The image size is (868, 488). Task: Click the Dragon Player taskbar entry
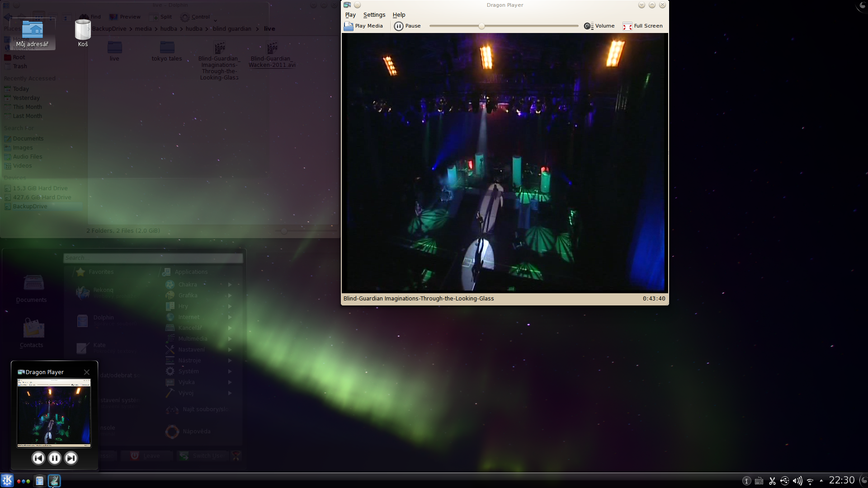coord(54,481)
